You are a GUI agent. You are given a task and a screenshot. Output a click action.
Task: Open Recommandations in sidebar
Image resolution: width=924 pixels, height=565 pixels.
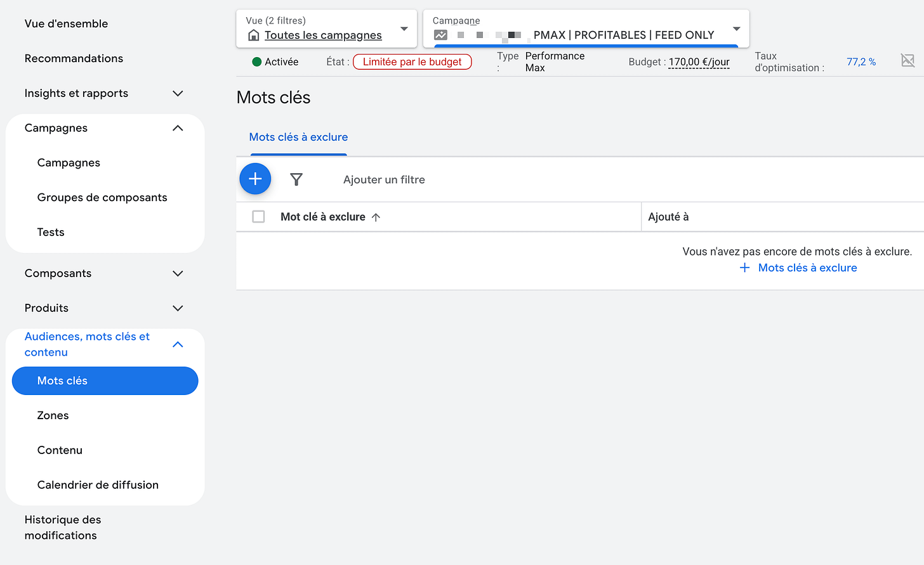pyautogui.click(x=74, y=58)
